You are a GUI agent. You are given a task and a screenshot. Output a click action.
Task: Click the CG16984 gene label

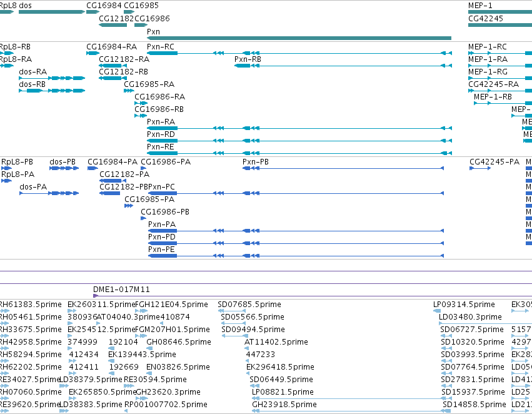pyautogui.click(x=104, y=6)
